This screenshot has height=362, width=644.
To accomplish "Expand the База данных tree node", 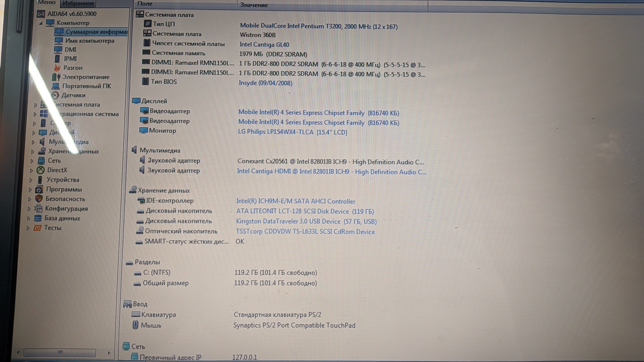I will tap(29, 219).
